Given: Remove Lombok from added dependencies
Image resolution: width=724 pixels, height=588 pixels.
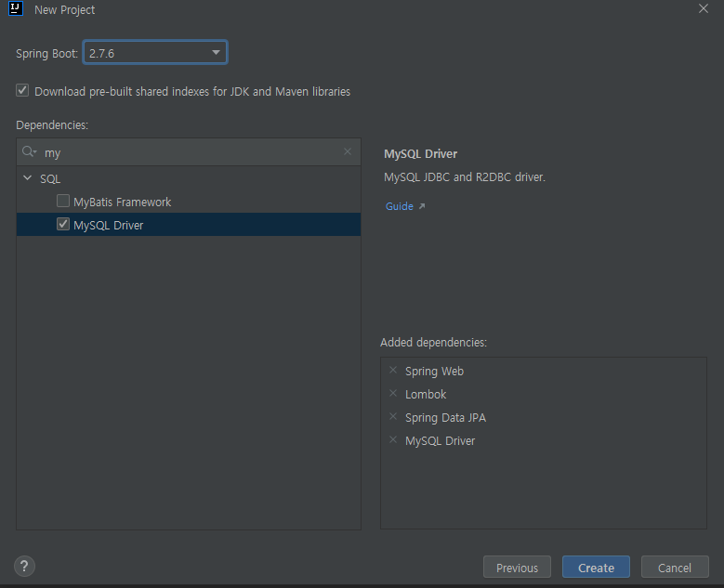Looking at the screenshot, I should tap(393, 393).
